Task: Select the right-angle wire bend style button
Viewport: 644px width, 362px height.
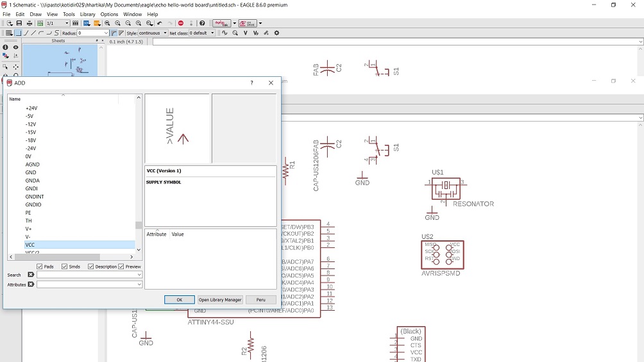Action: tap(18, 33)
